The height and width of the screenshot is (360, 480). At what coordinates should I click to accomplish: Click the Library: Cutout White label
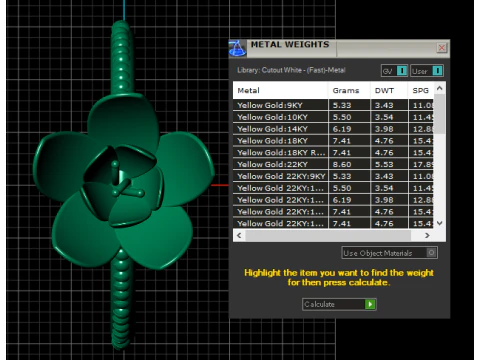tap(291, 70)
